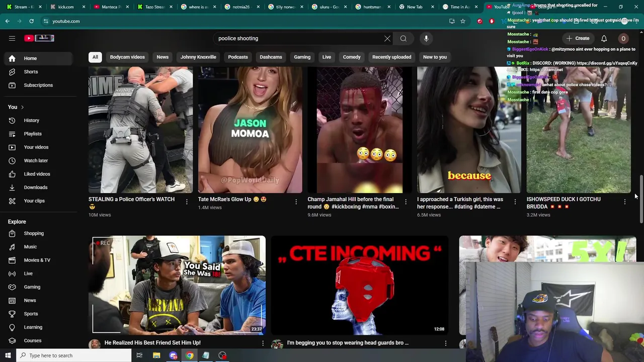This screenshot has height=362, width=644.
Task: Open He Realized His Best Friend Set Him Up!
Action: [x=152, y=343]
